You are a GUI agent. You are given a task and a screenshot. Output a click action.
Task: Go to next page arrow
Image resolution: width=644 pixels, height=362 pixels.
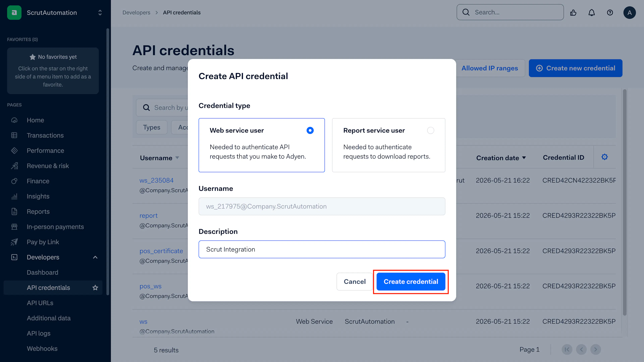[x=596, y=349]
